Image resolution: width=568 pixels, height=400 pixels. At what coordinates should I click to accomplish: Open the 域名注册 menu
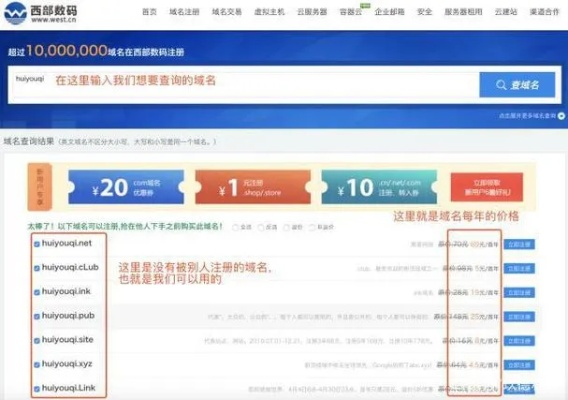click(184, 12)
